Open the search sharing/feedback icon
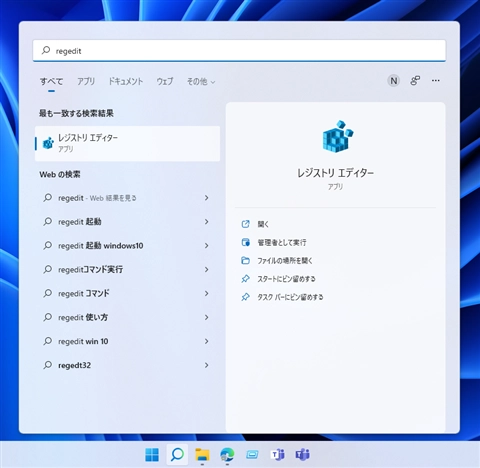The width and height of the screenshot is (480, 468). pyautogui.click(x=415, y=81)
